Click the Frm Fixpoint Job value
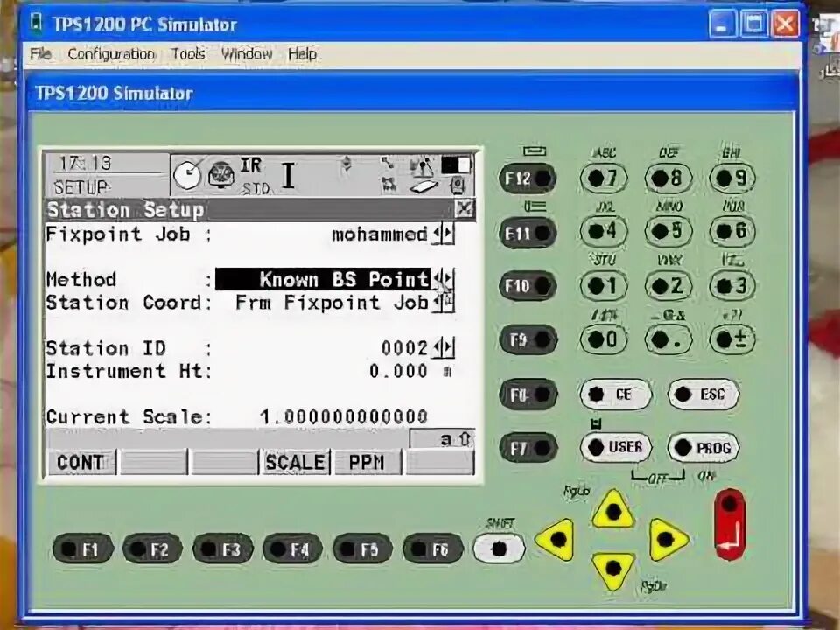 pos(332,302)
